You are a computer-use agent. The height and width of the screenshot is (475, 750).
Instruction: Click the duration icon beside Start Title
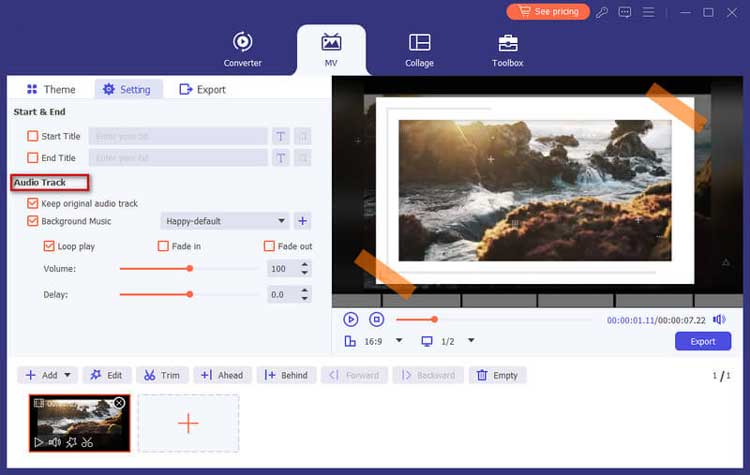[x=303, y=136]
